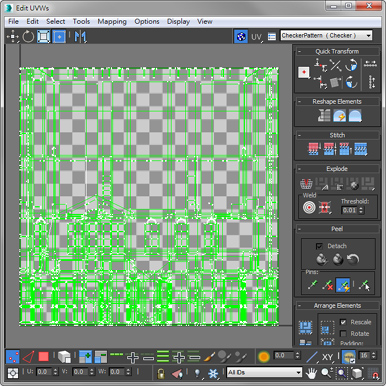386x386 pixels.
Task: Toggle the Detach checkbox in Peel
Action: click(319, 246)
